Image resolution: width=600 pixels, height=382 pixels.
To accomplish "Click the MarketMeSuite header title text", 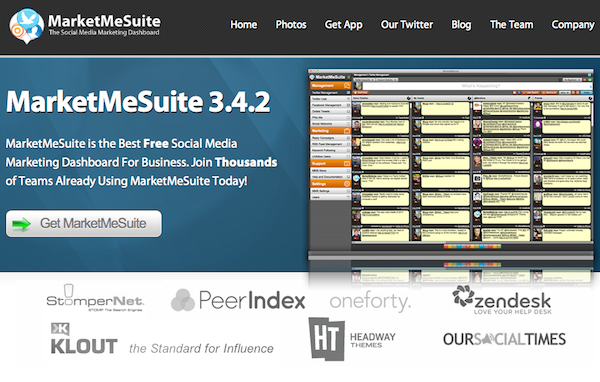I will pos(104,21).
